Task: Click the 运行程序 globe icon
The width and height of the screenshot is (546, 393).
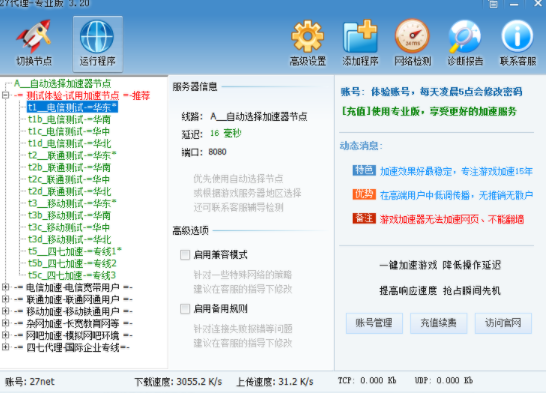Action: (97, 37)
